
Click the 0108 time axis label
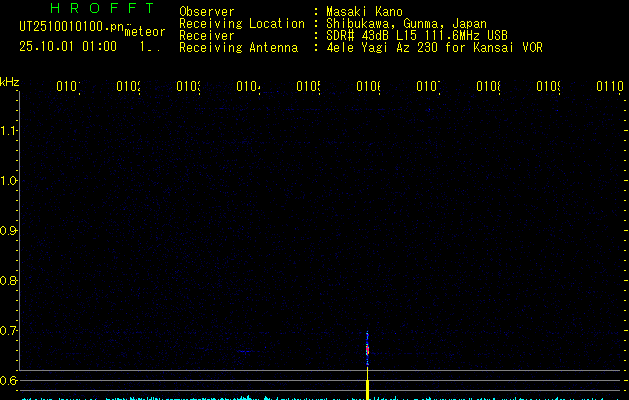488,86
